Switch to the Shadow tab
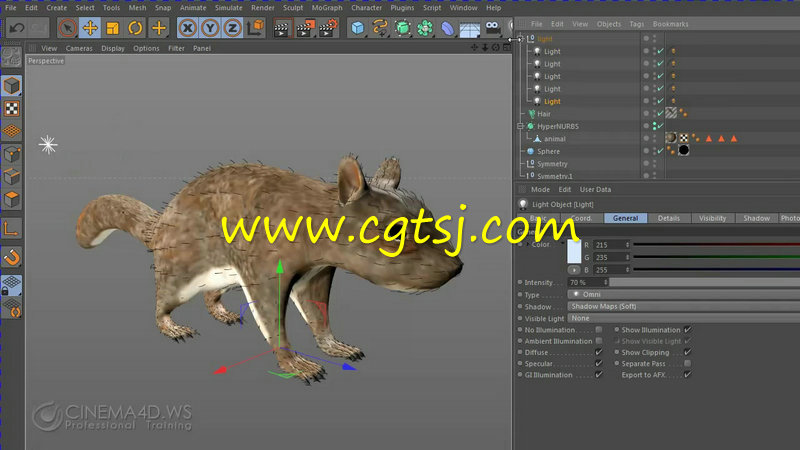800x450 pixels. (x=756, y=218)
